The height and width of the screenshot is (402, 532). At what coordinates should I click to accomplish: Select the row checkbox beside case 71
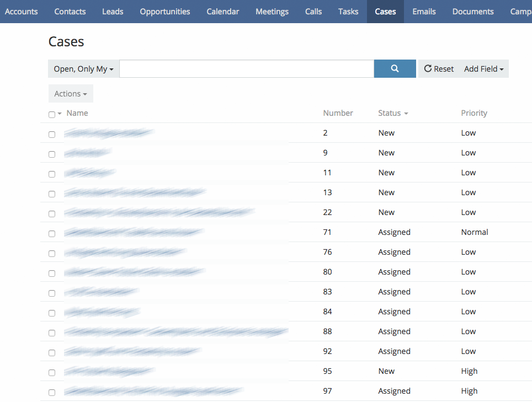(52, 233)
